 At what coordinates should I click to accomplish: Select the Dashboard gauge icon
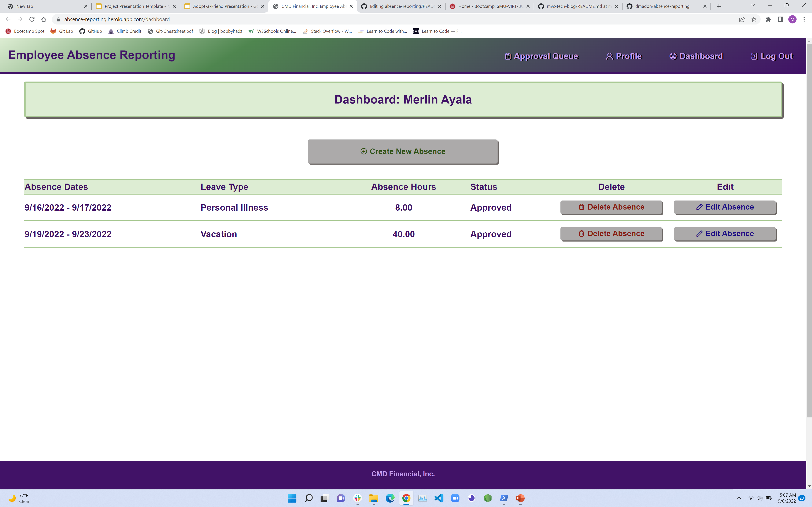pyautogui.click(x=673, y=56)
